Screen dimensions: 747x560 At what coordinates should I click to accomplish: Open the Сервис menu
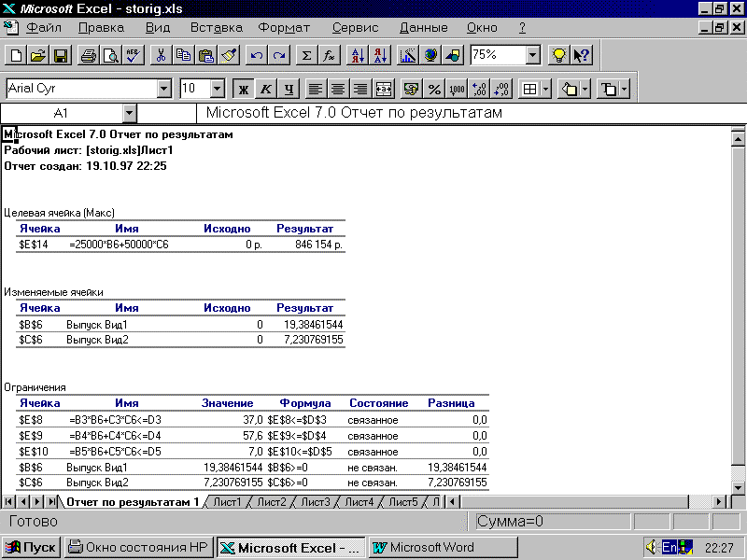[355, 28]
